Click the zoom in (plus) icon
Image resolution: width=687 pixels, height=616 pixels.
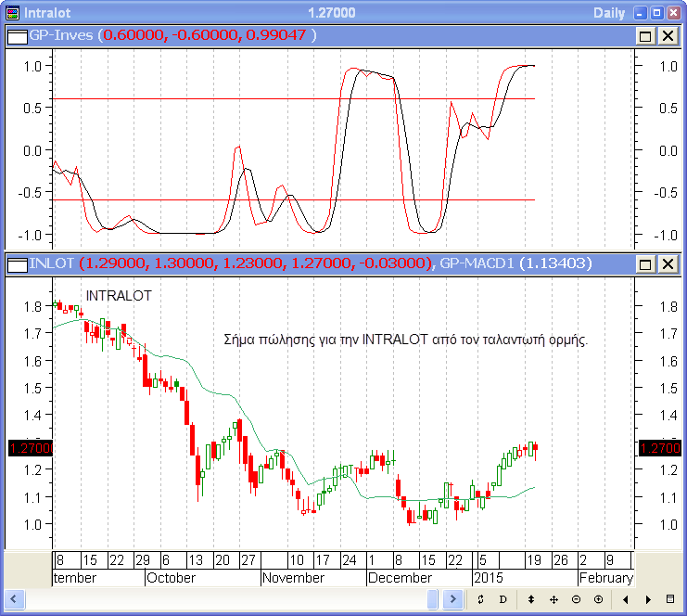pyautogui.click(x=599, y=599)
